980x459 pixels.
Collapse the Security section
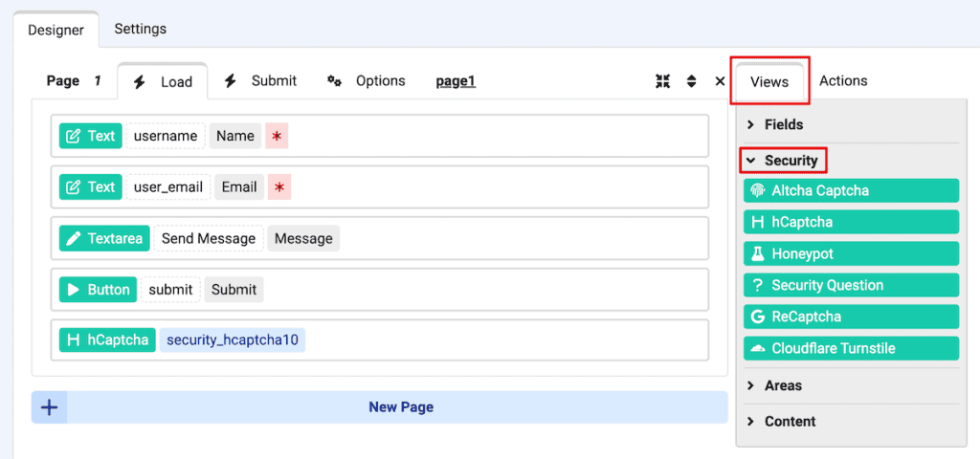click(x=782, y=161)
